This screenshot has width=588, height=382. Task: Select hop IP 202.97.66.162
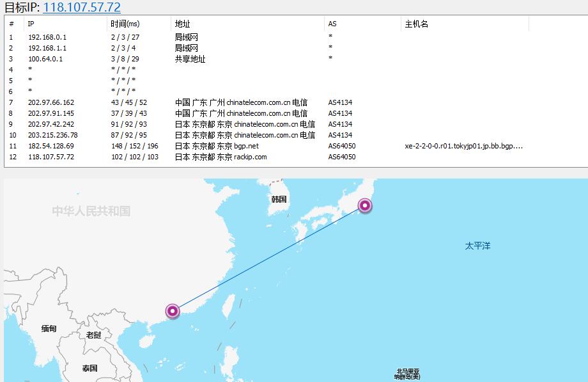(51, 102)
